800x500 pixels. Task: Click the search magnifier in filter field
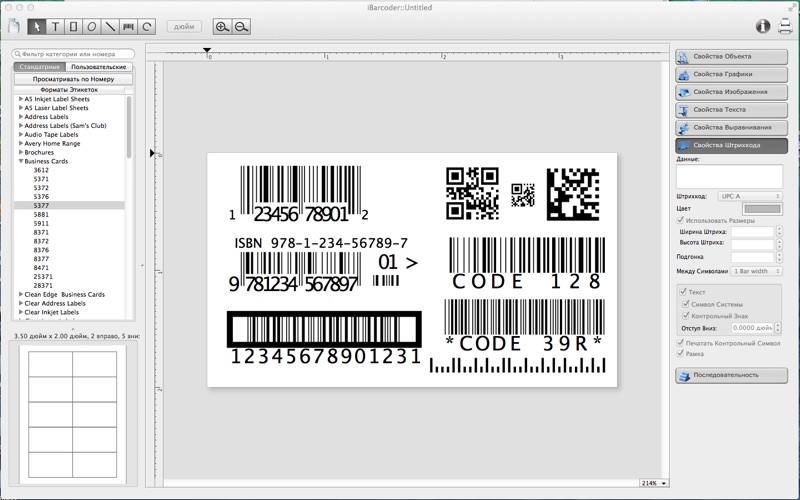point(17,54)
